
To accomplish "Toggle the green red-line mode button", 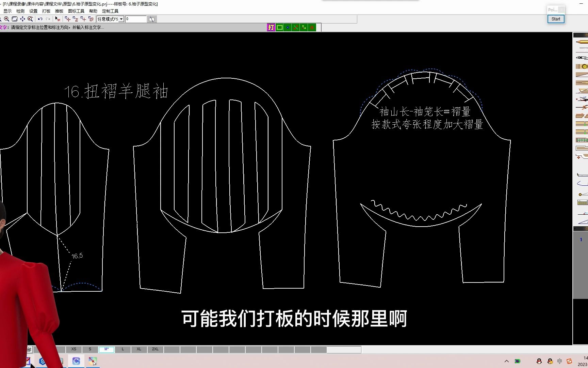I will (296, 28).
